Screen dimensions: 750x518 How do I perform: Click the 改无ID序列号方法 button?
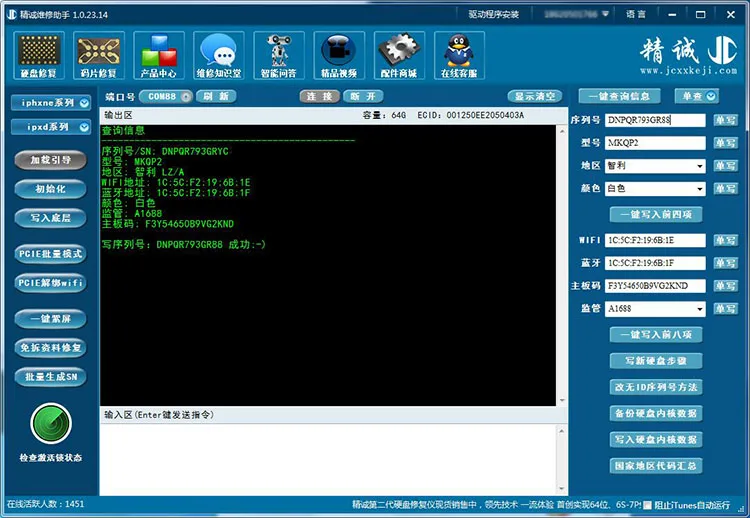[x=656, y=387]
